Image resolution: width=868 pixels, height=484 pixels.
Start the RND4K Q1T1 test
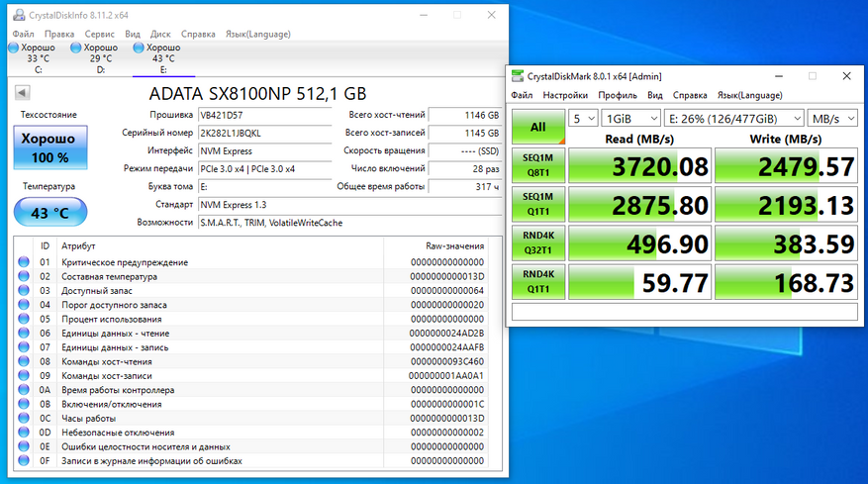coord(538,281)
